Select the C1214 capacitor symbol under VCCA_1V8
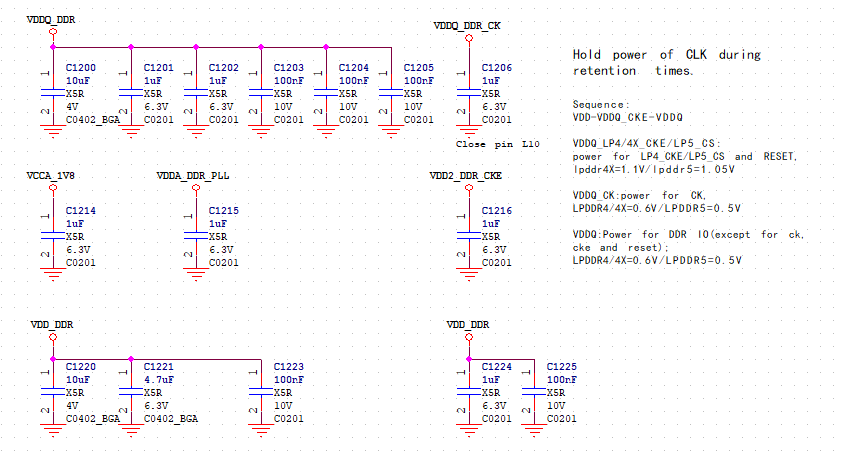 (x=52, y=236)
